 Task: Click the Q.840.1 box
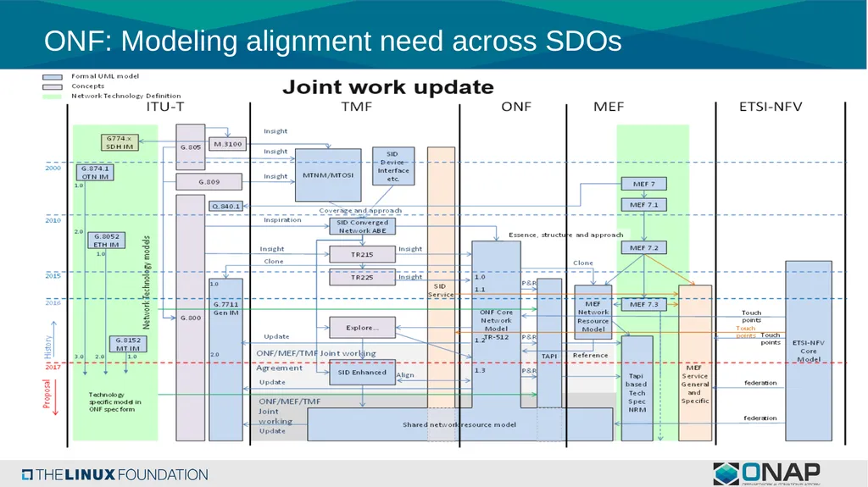225,207
